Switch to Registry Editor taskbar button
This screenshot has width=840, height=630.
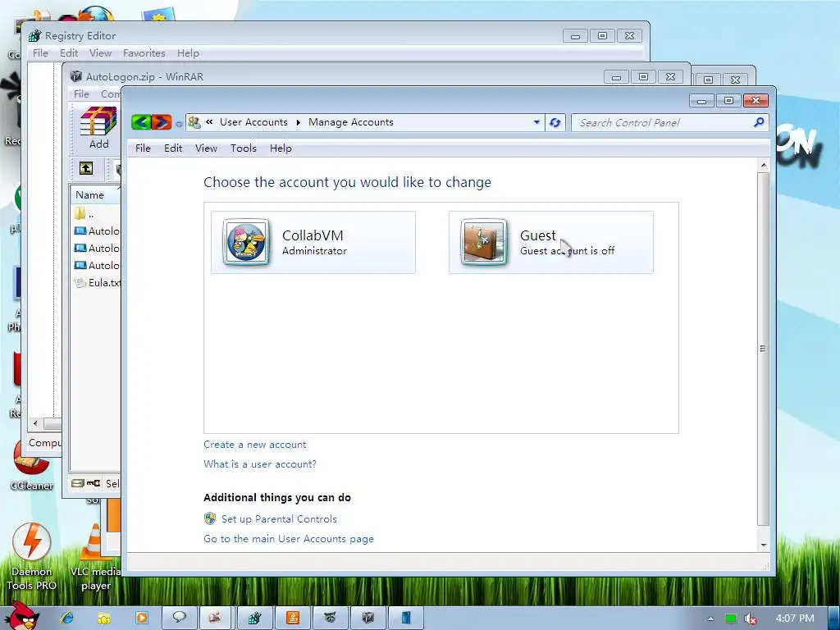coord(254,618)
